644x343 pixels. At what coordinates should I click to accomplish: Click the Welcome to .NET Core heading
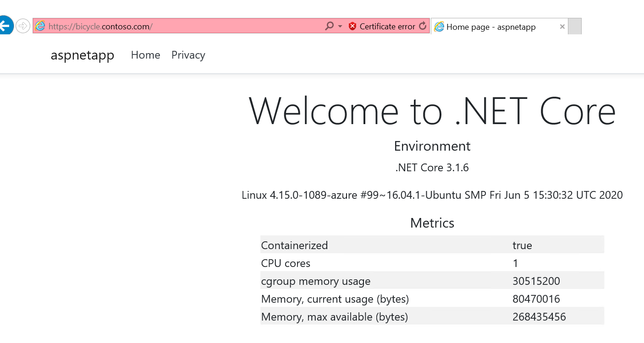432,110
